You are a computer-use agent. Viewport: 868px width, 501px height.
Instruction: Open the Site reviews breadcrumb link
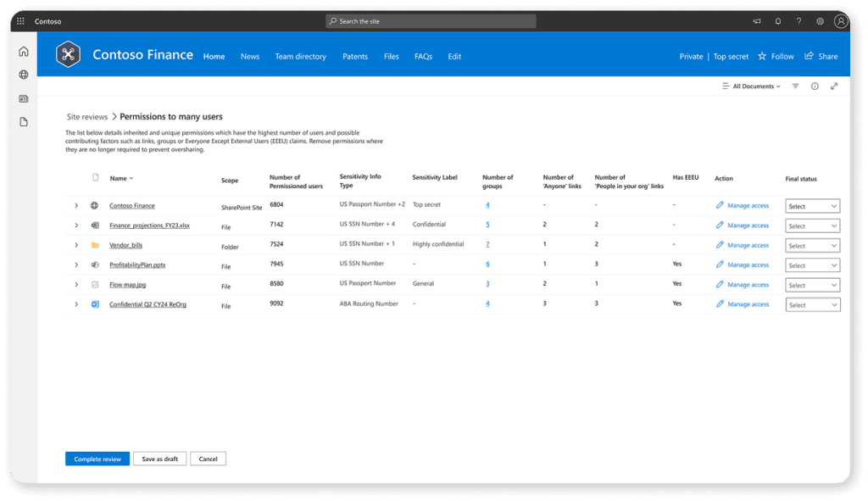(x=87, y=117)
